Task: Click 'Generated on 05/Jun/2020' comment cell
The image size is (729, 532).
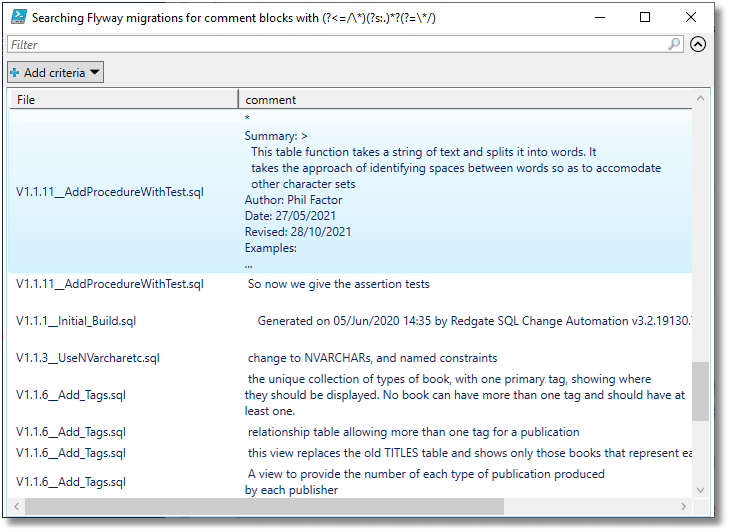Action: pyautogui.click(x=474, y=321)
